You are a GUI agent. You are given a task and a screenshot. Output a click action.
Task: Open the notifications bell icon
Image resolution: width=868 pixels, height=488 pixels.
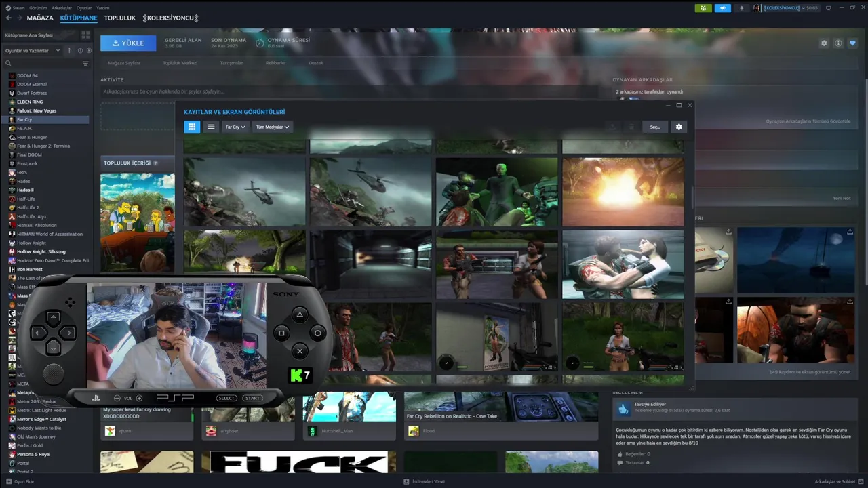(x=741, y=8)
